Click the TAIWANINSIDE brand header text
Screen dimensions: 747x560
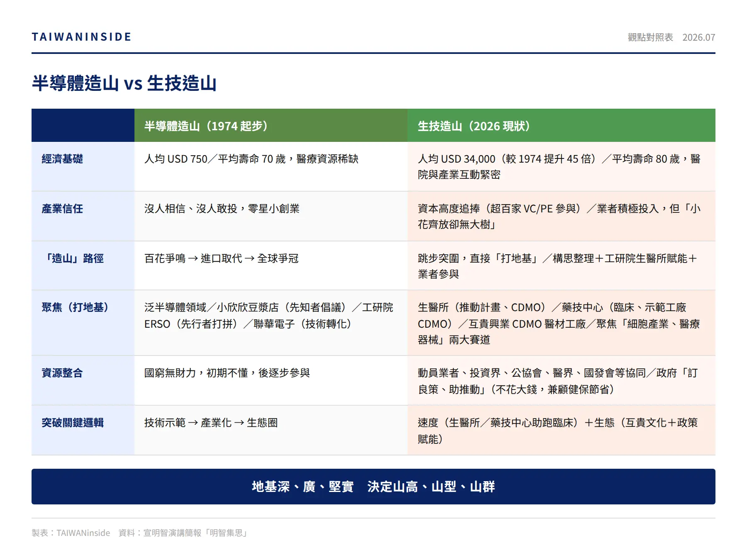click(x=81, y=37)
